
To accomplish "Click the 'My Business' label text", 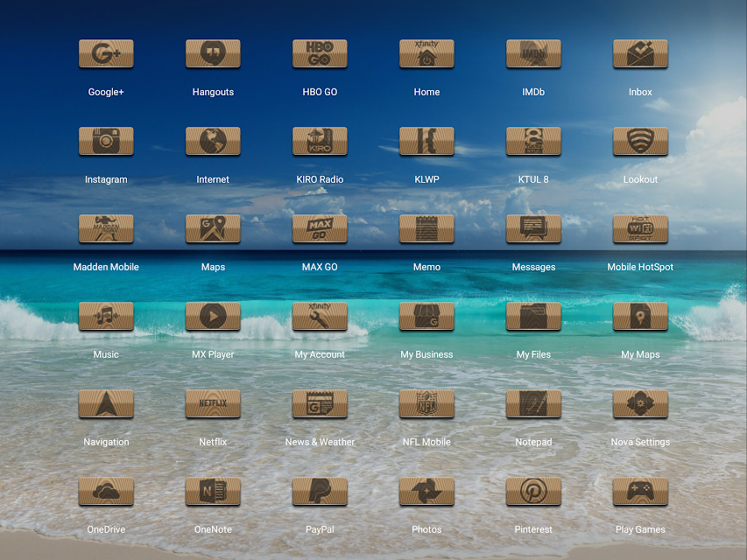I will click(x=426, y=354).
